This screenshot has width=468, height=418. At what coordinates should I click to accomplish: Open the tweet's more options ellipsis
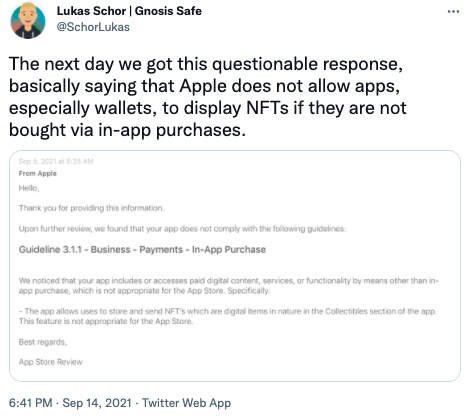coord(453,12)
